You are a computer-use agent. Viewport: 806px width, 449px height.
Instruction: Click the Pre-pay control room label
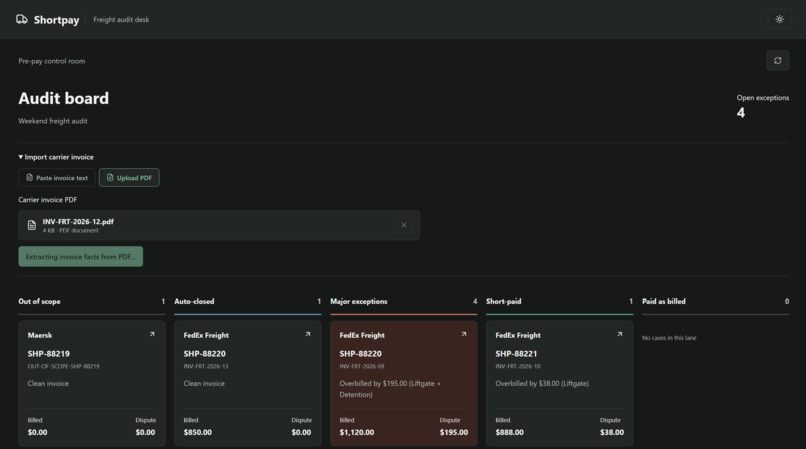coord(52,61)
